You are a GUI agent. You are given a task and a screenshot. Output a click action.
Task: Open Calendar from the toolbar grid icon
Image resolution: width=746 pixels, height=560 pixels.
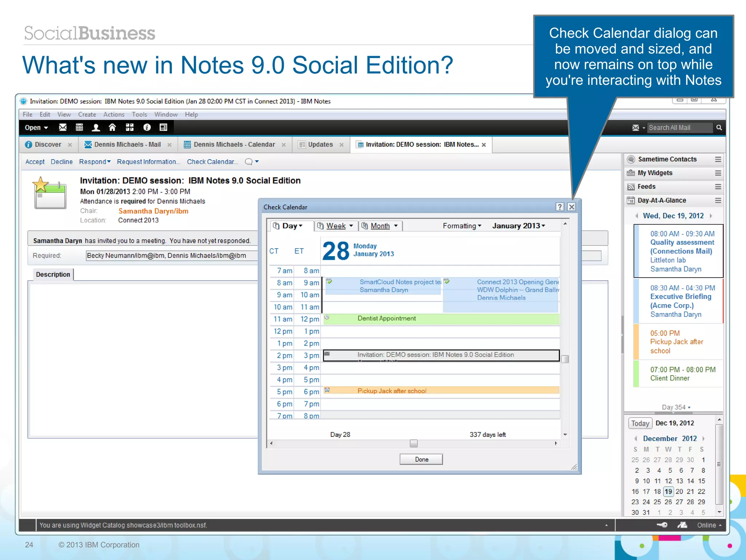pyautogui.click(x=79, y=128)
